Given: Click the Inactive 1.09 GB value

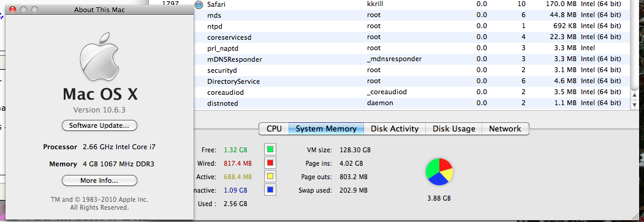Looking at the screenshot, I should click(x=235, y=190).
